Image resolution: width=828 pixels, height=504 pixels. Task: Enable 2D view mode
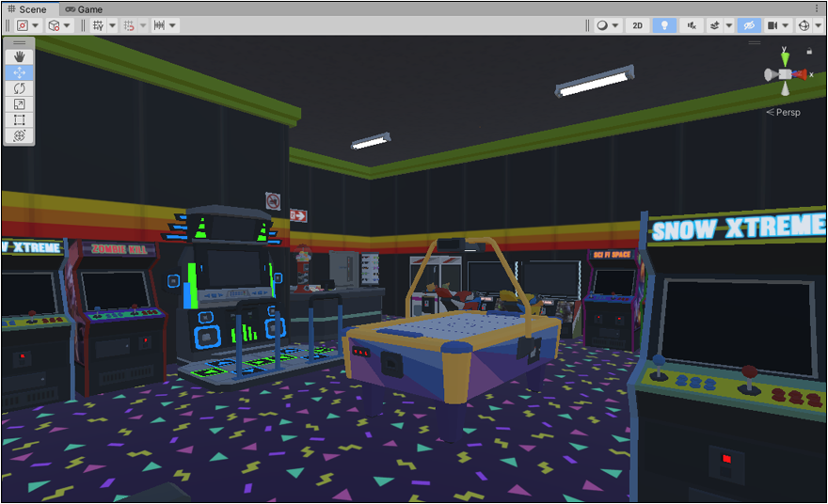pyautogui.click(x=638, y=25)
